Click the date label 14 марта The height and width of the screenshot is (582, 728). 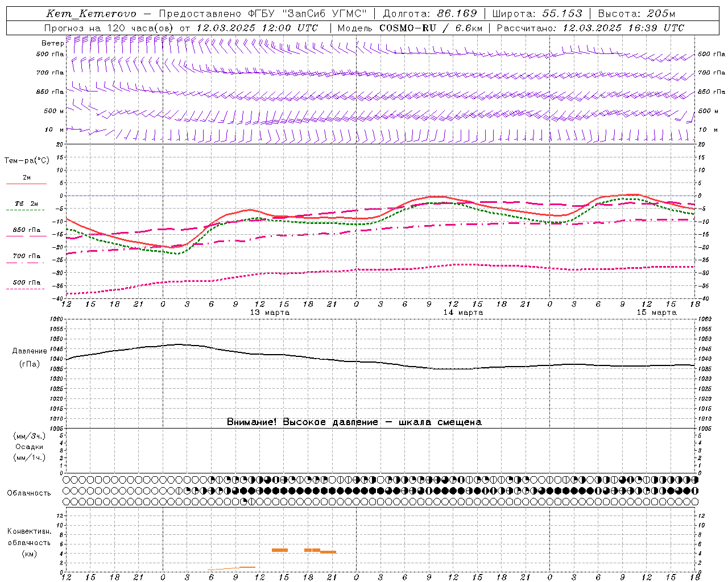(463, 313)
